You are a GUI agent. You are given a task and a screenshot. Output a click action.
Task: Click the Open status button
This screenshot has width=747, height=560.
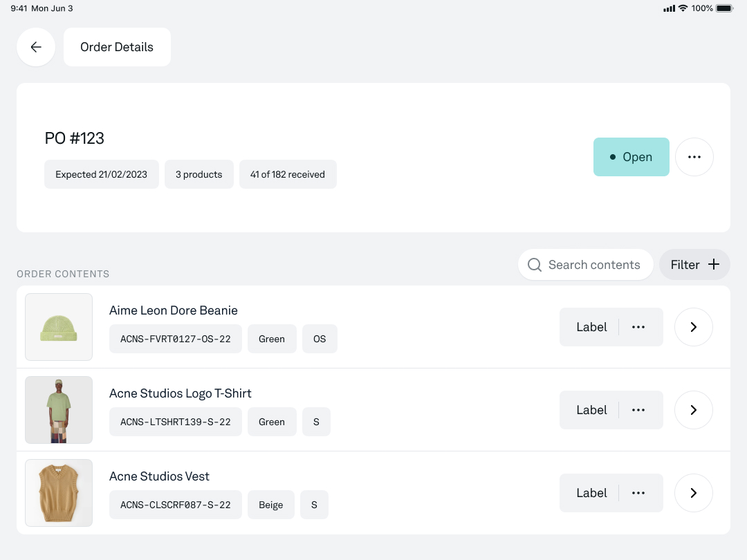631,157
